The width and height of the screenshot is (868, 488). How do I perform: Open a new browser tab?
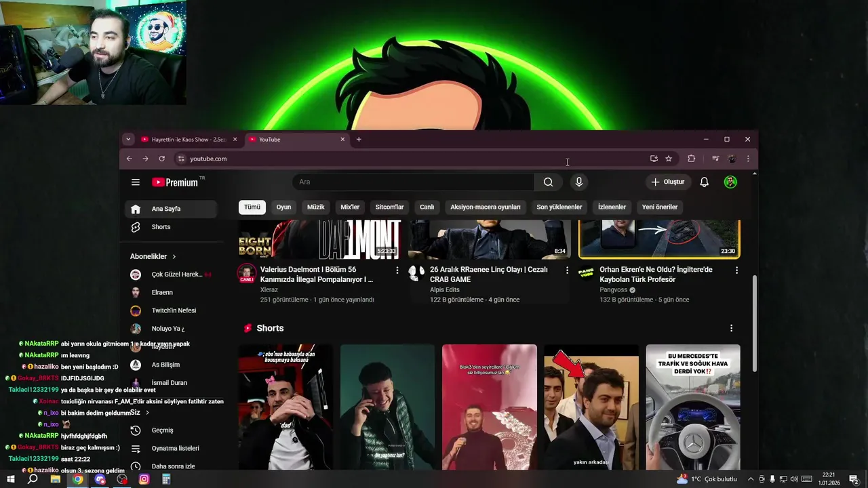click(359, 140)
